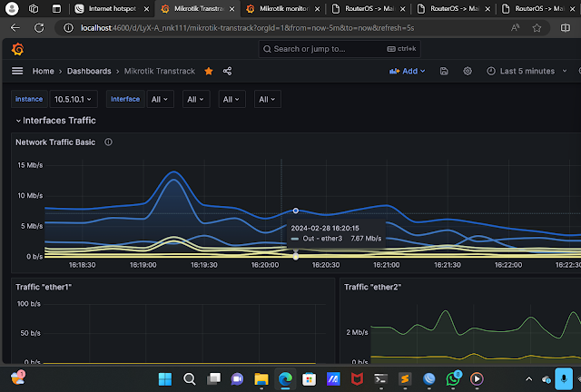Open weather widget on taskbar
581x392 pixels.
click(x=17, y=377)
